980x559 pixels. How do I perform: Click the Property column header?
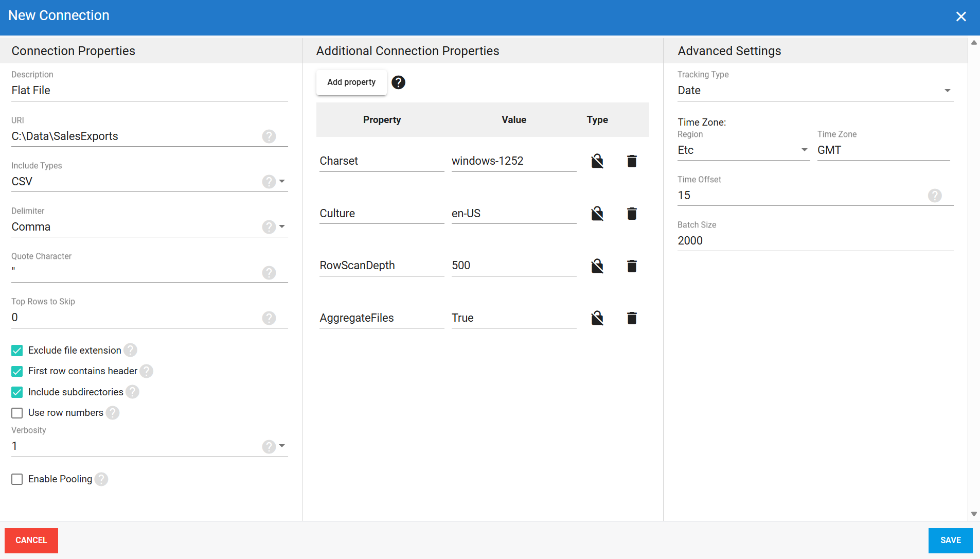382,120
